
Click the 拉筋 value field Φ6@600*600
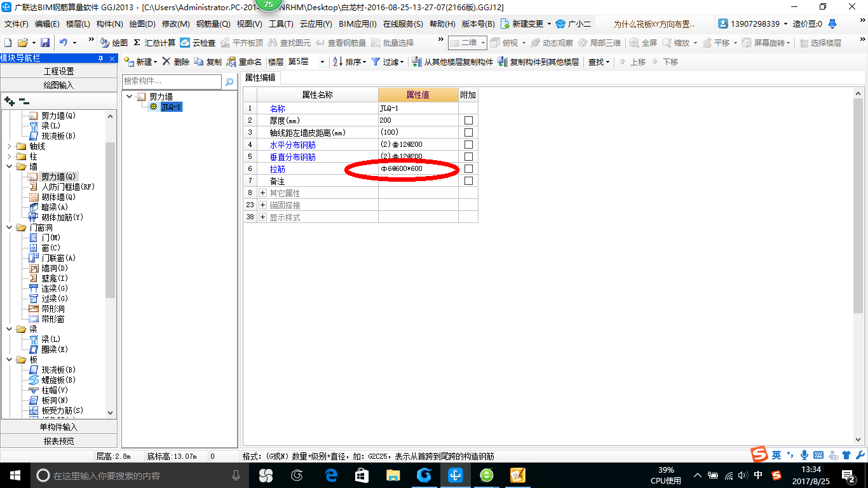pyautogui.click(x=418, y=169)
